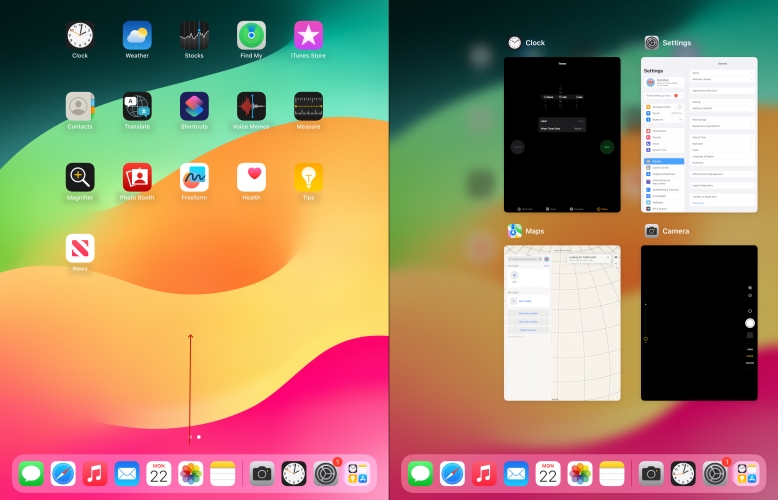Image resolution: width=778 pixels, height=500 pixels.
Task: Open Camera in the left screen's dock
Action: coord(262,474)
